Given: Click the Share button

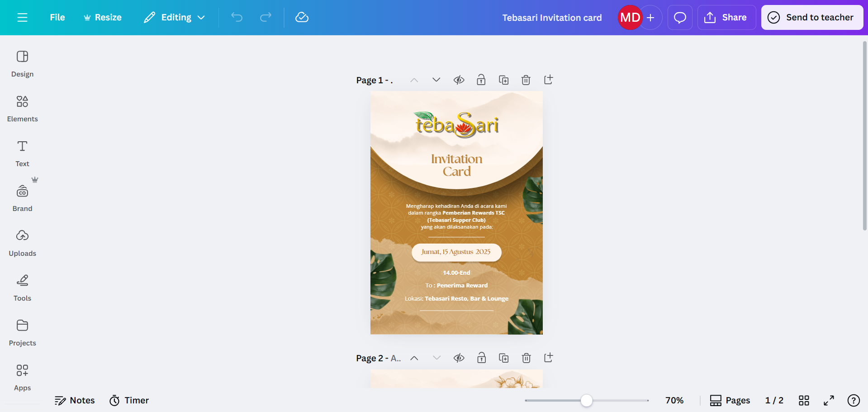Looking at the screenshot, I should click(x=726, y=18).
